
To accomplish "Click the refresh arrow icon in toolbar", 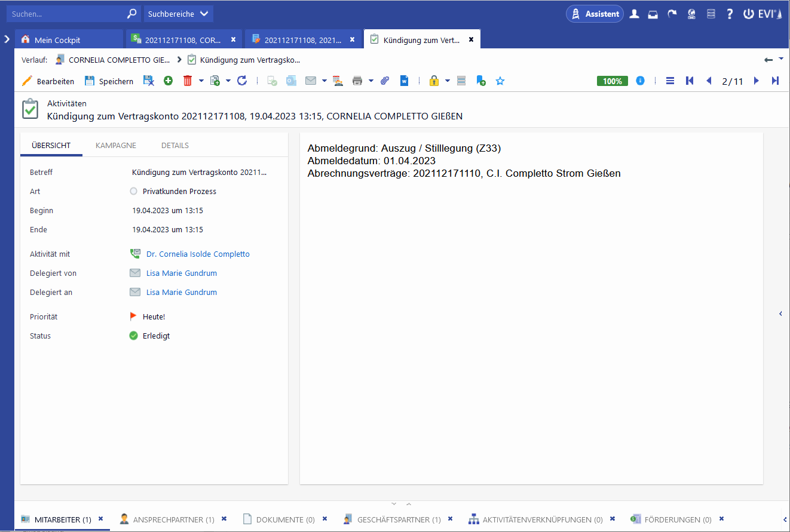I will pyautogui.click(x=242, y=81).
